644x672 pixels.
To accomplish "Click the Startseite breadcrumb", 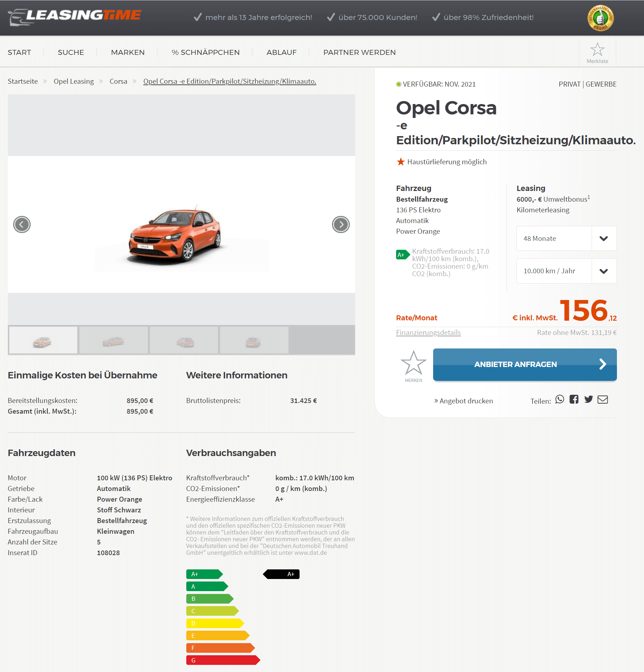I will click(23, 81).
